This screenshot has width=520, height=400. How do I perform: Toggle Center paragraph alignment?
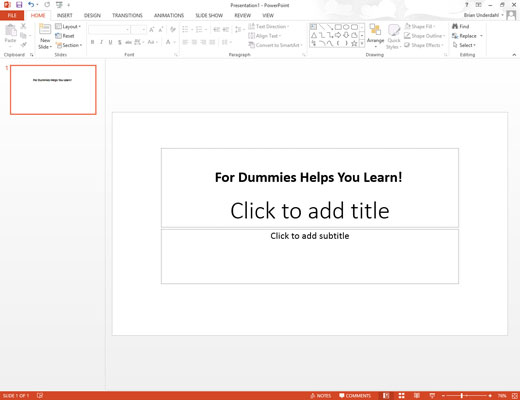click(194, 42)
